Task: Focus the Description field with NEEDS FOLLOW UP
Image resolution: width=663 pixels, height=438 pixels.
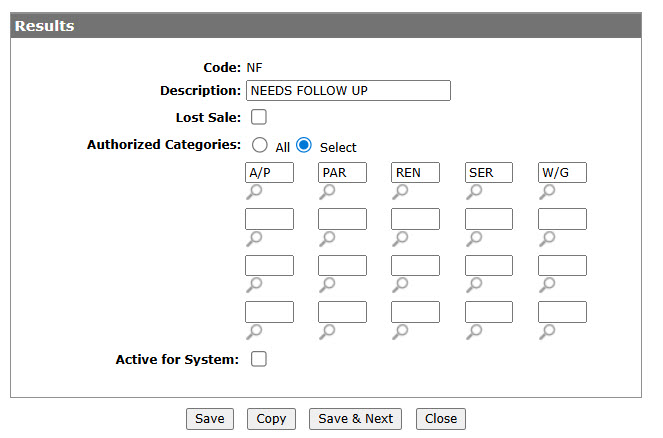Action: 348,90
